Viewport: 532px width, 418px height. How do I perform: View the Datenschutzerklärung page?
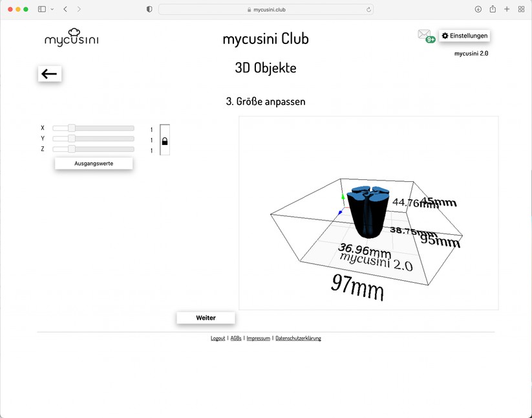click(x=298, y=338)
